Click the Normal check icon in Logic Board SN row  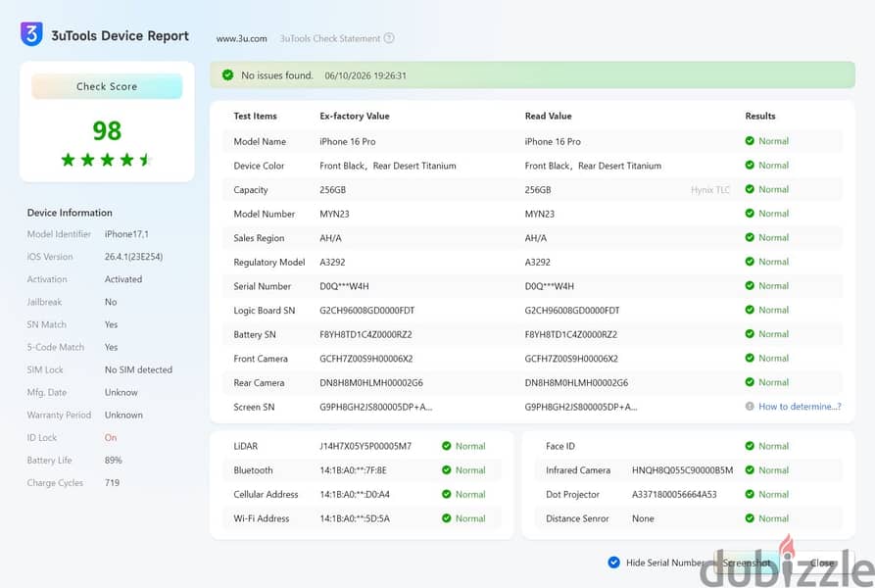coord(750,310)
